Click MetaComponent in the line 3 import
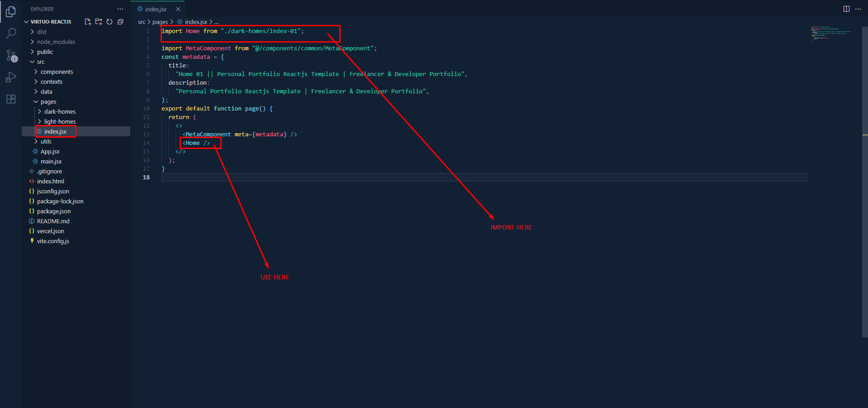This screenshot has height=408, width=868. 209,48
